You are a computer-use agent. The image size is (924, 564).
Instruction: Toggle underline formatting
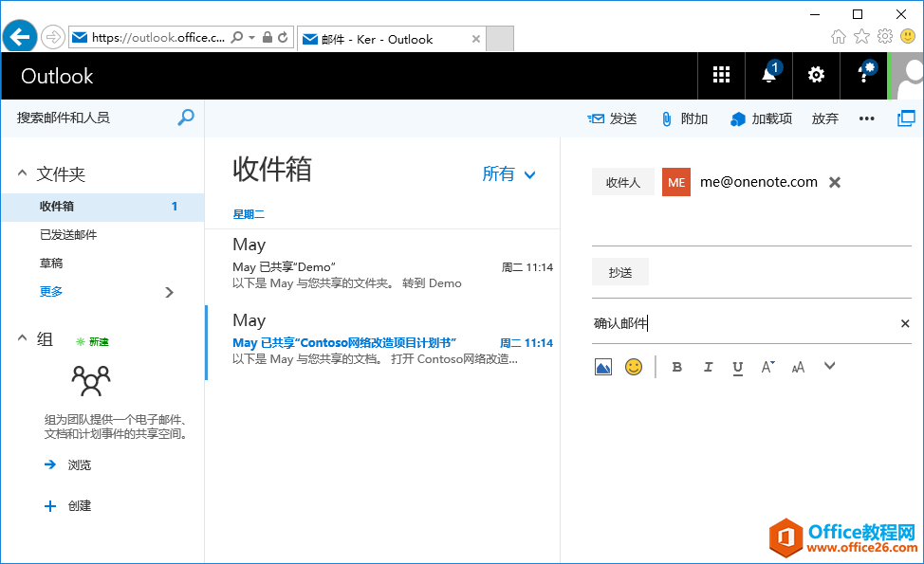tap(737, 367)
